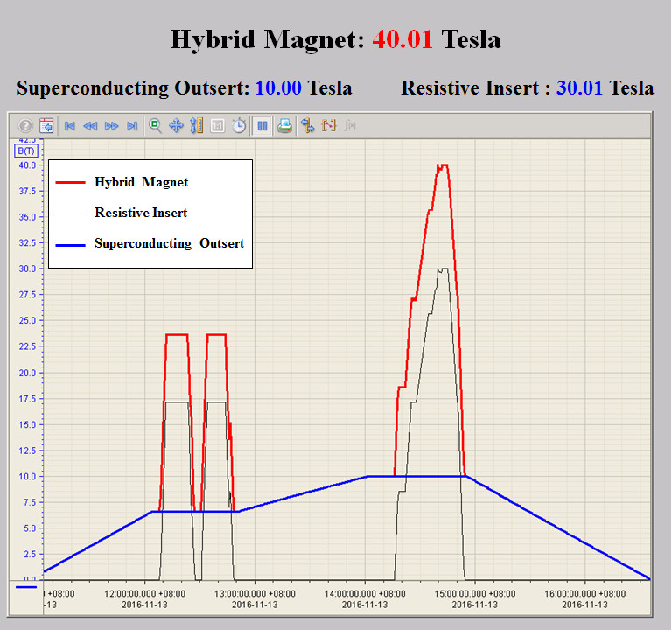Click the blue-yellow arrows toolbar icon
This screenshot has height=630, width=672.
(307, 126)
